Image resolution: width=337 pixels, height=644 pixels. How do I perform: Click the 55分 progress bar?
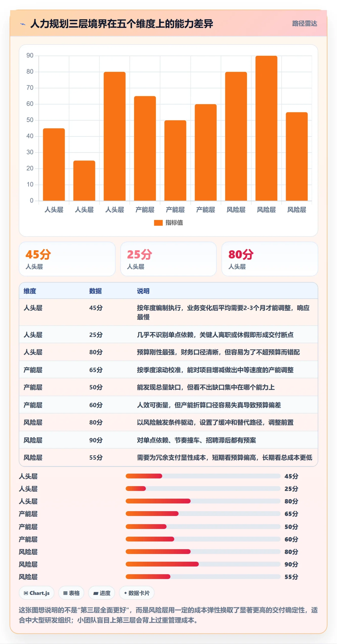pos(203,577)
